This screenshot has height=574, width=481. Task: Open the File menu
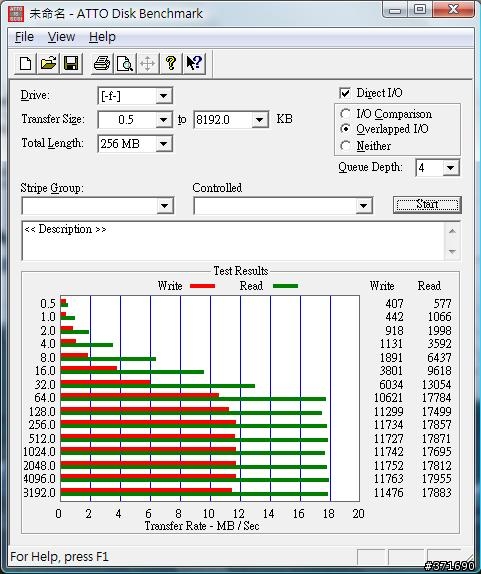pos(24,37)
